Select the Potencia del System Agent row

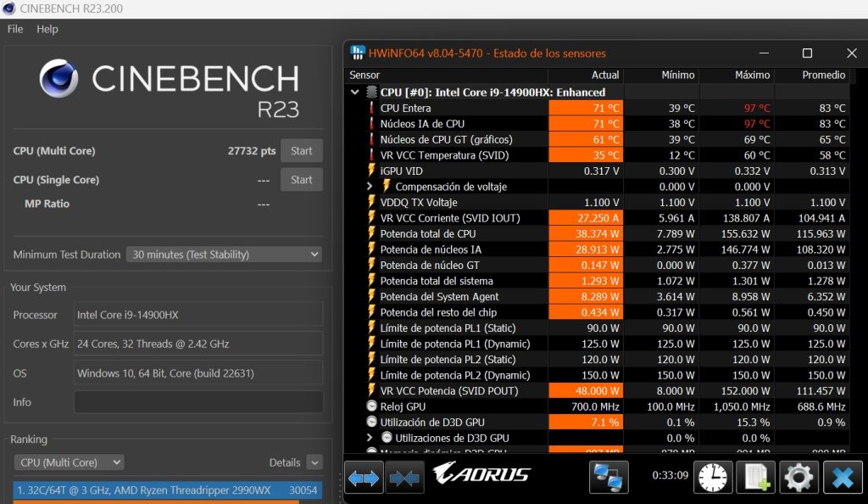click(x=598, y=296)
